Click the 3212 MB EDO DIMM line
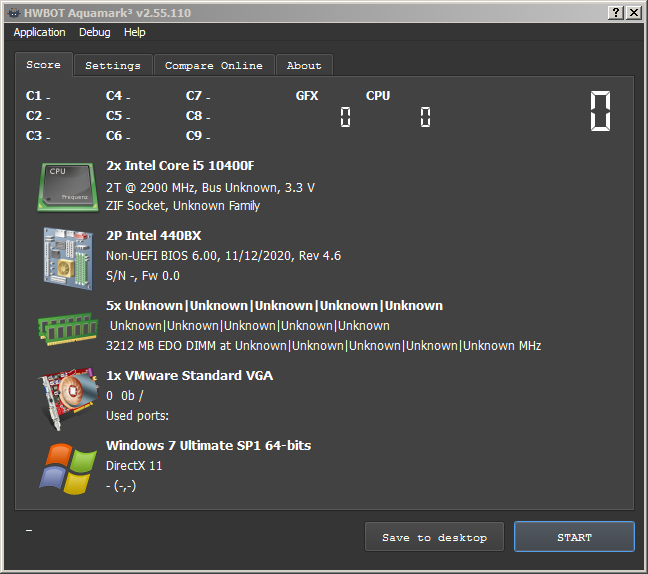This screenshot has width=648, height=574. click(x=324, y=345)
